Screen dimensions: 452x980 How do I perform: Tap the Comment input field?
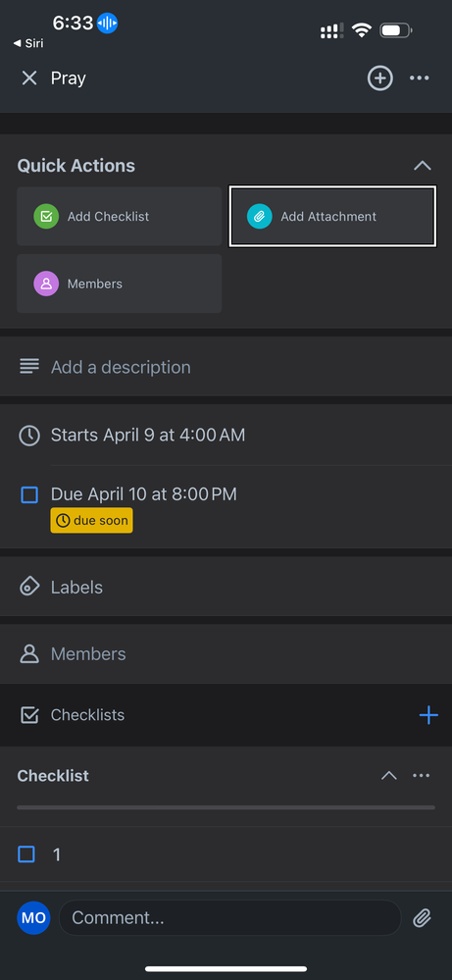[x=230, y=917]
